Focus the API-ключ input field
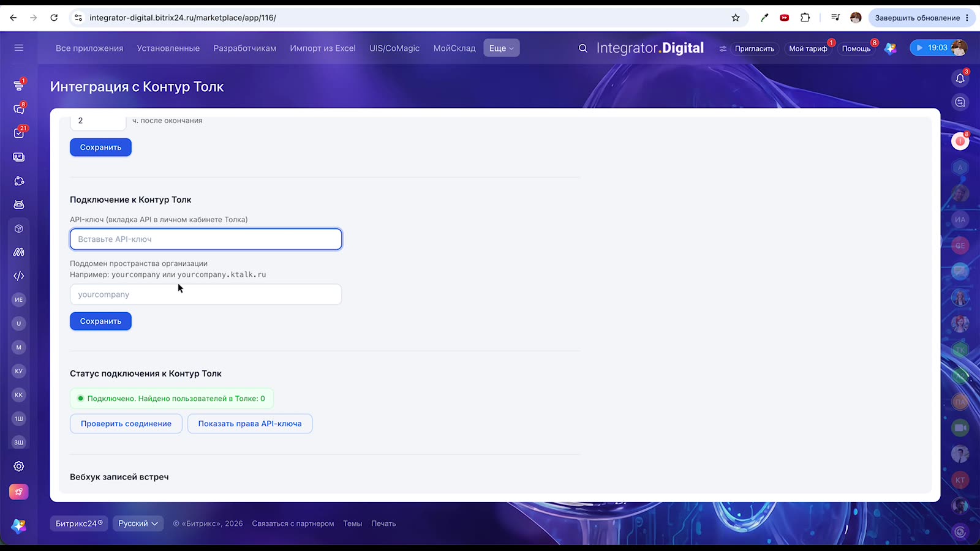This screenshot has height=551, width=980. click(x=206, y=239)
